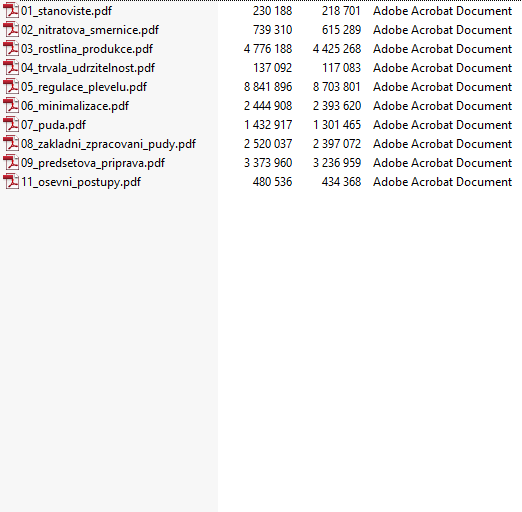Click the PDF icon of 02_nitratova_smernice.pdf
This screenshot has width=522, height=512.
tap(11, 29)
